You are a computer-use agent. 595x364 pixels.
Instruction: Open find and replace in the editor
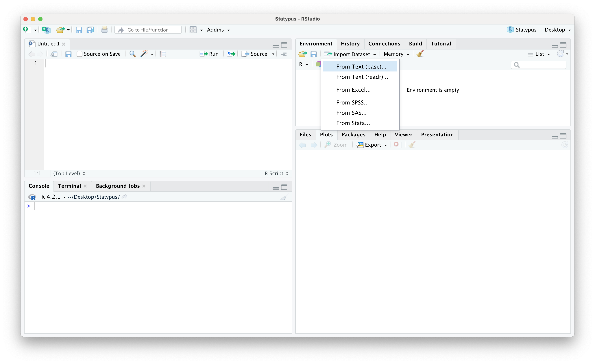pos(132,54)
